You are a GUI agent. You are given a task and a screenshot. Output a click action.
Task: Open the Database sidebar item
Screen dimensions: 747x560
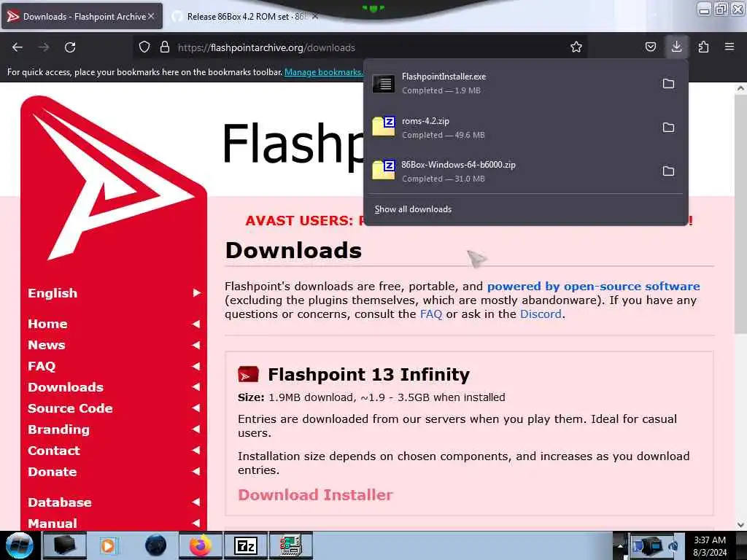(114, 502)
